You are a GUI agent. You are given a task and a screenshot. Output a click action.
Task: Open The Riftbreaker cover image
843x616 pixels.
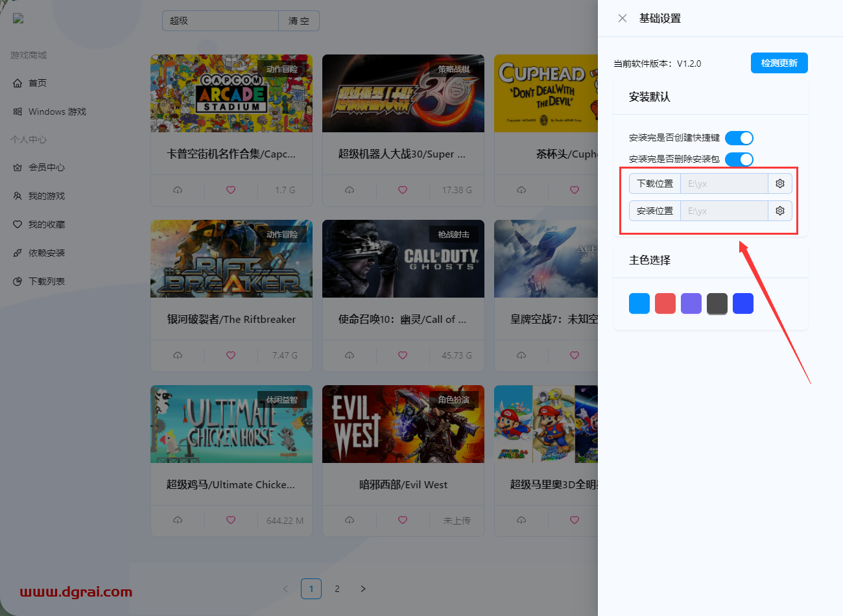tap(232, 259)
